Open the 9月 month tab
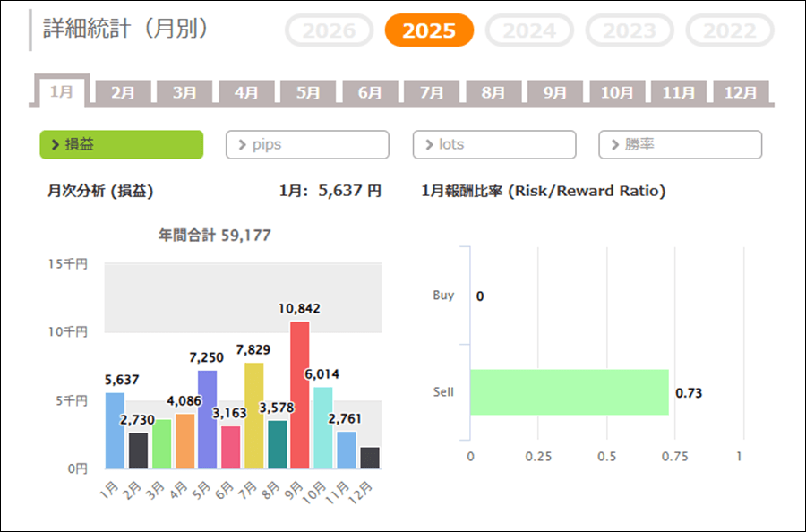This screenshot has width=806, height=532. pyautogui.click(x=555, y=92)
